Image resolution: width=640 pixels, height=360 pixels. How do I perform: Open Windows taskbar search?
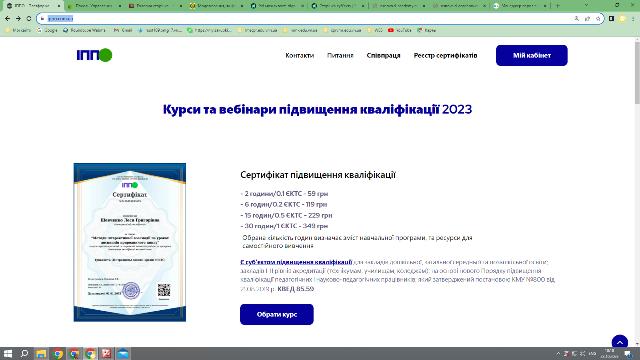coord(24,353)
